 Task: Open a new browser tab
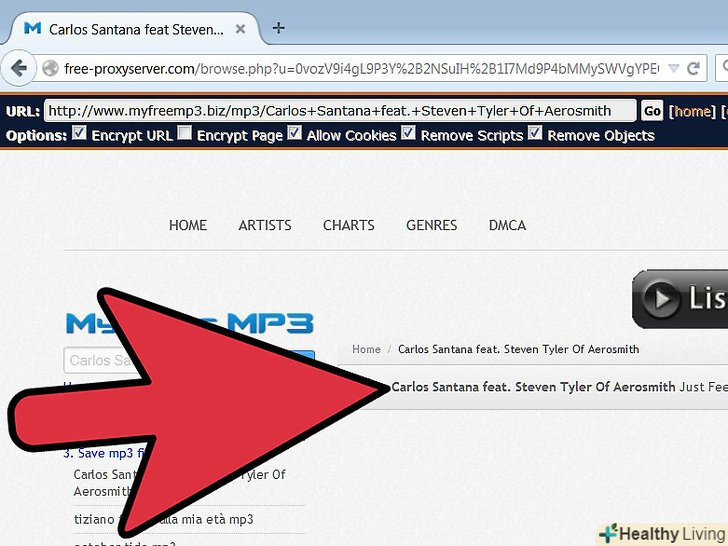coord(279,28)
